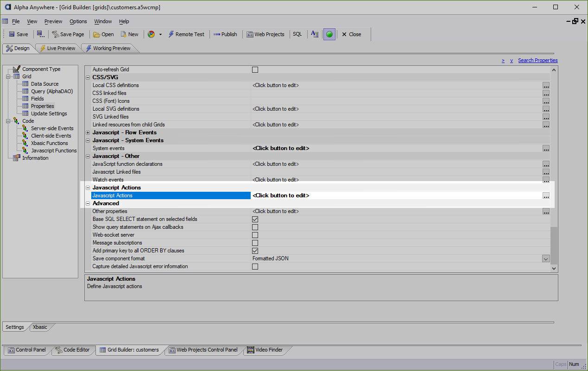588x371 pixels.
Task: Collapse the Javascript Actions section
Action: pyautogui.click(x=88, y=188)
